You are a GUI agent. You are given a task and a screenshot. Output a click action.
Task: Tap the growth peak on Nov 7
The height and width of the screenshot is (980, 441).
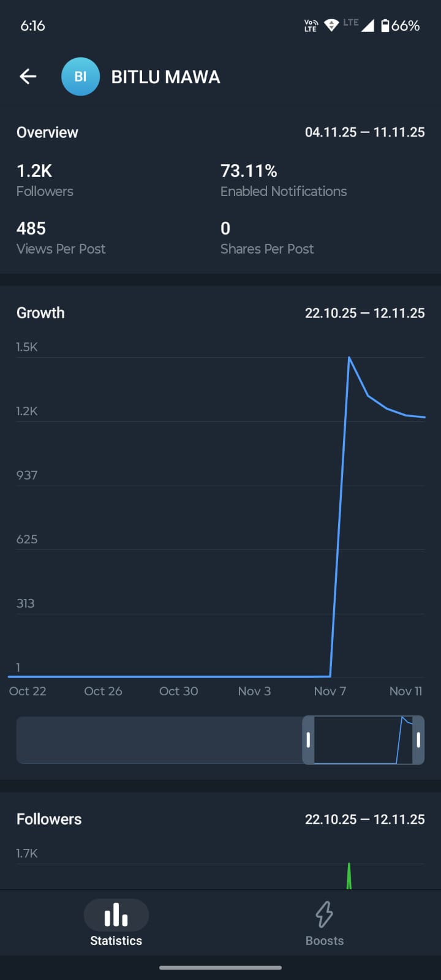pyautogui.click(x=349, y=358)
